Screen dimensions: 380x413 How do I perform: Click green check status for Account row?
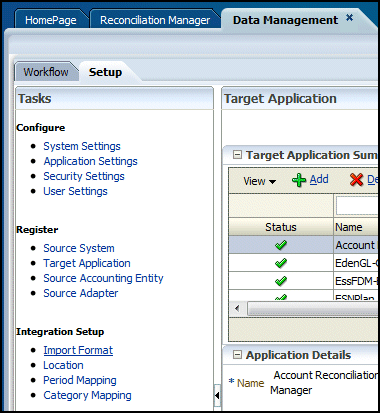click(281, 245)
